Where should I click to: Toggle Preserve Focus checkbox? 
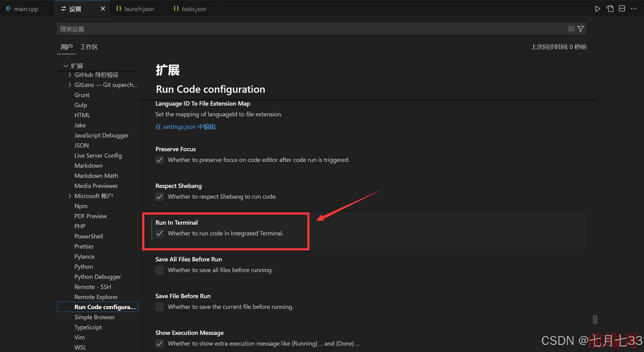(x=160, y=160)
